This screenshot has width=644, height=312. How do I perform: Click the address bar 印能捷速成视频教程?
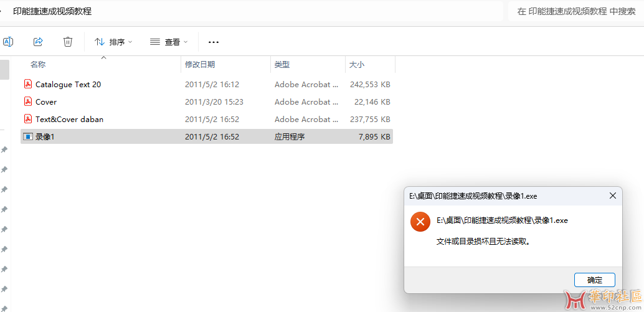tap(52, 11)
